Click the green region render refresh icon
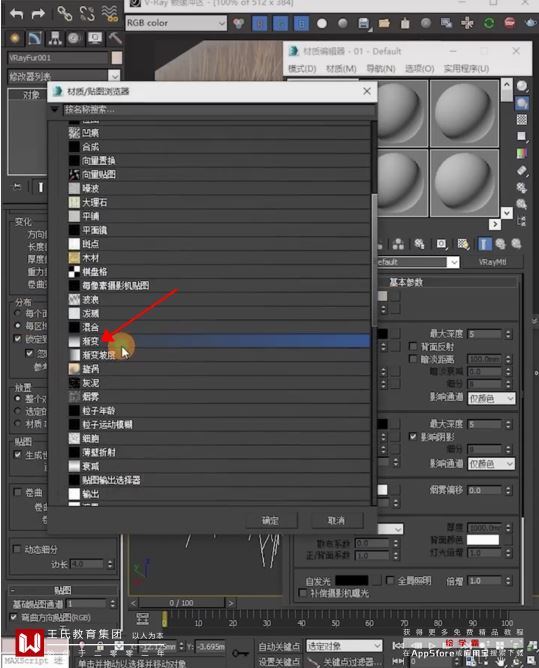This screenshot has width=539, height=668. pyautogui.click(x=489, y=23)
